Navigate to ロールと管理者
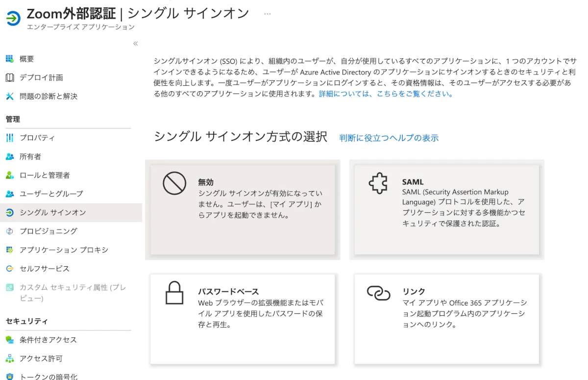Image resolution: width=588 pixels, height=380 pixels. click(45, 175)
